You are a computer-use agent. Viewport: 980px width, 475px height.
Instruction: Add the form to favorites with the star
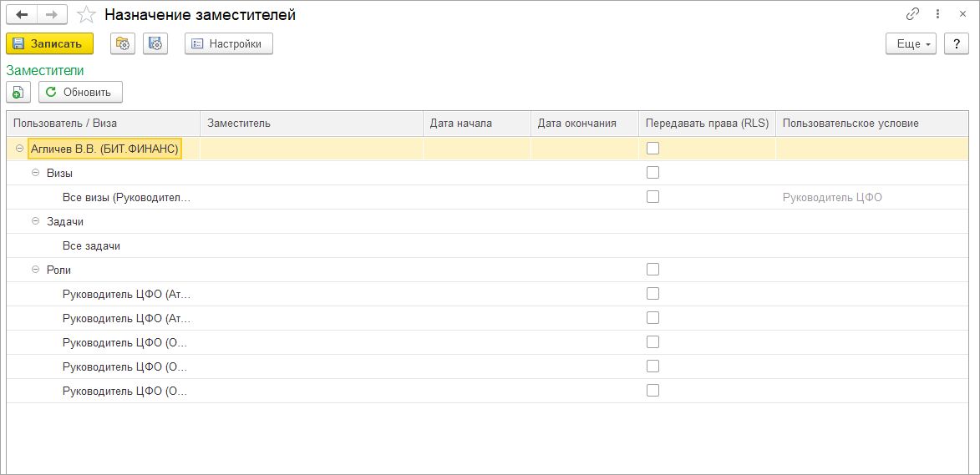coord(85,15)
